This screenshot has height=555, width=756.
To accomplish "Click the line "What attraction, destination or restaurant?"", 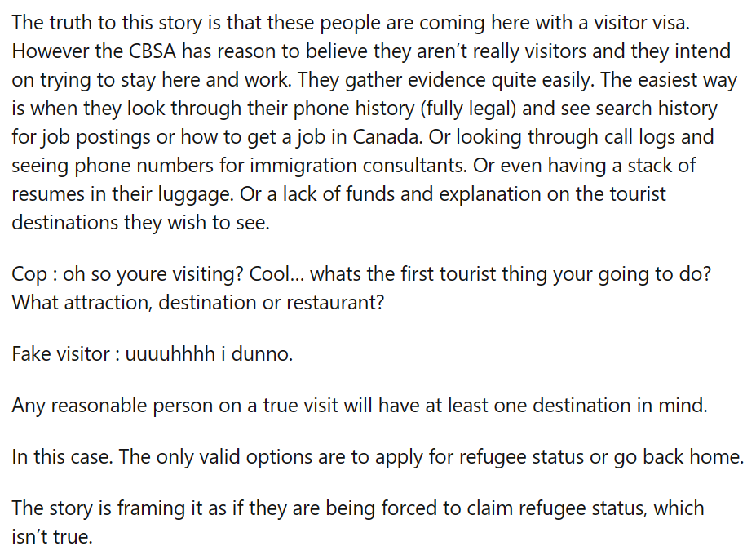I will click(198, 303).
